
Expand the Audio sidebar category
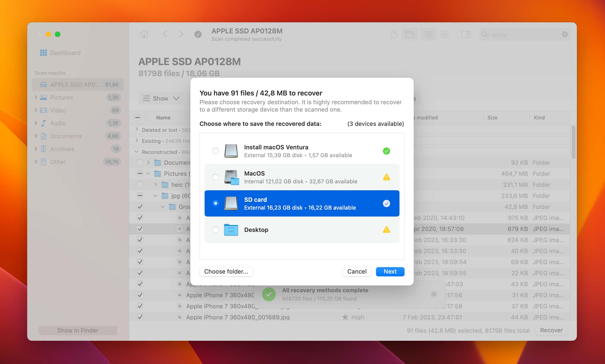coord(36,123)
